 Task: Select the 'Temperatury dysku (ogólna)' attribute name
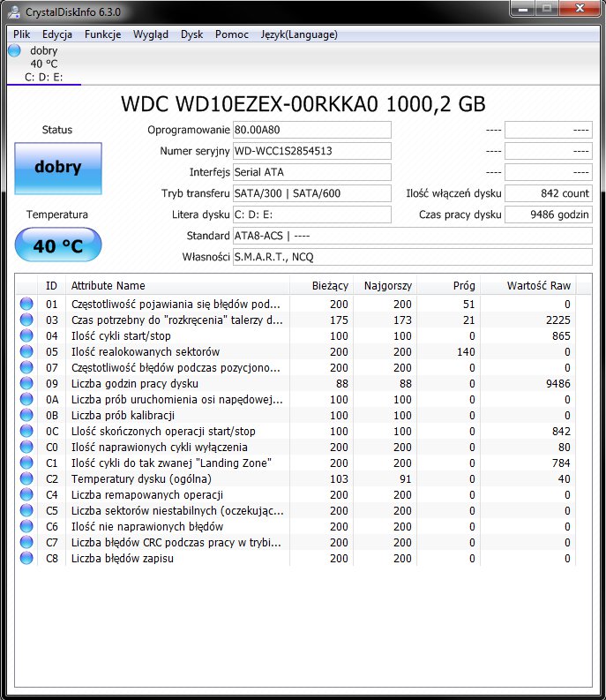[141, 479]
